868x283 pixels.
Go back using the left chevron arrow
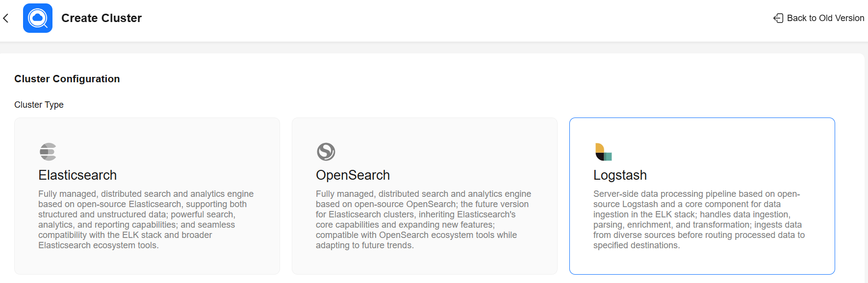click(6, 18)
